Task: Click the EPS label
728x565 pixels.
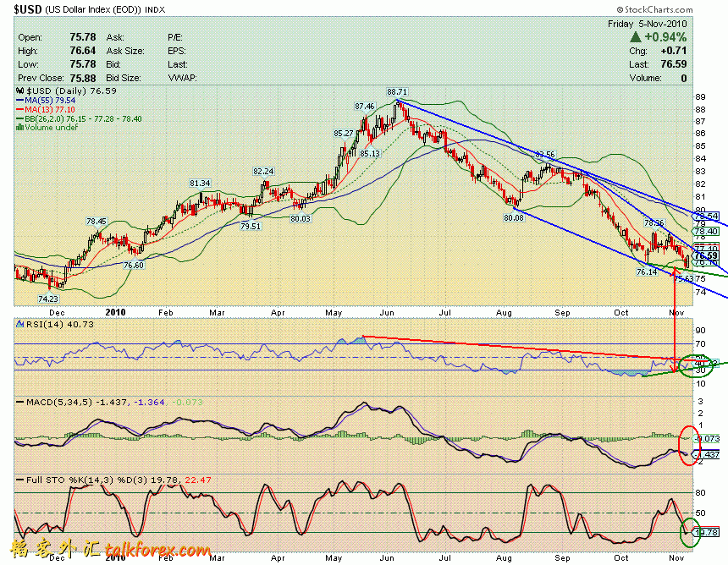Action: [x=177, y=51]
